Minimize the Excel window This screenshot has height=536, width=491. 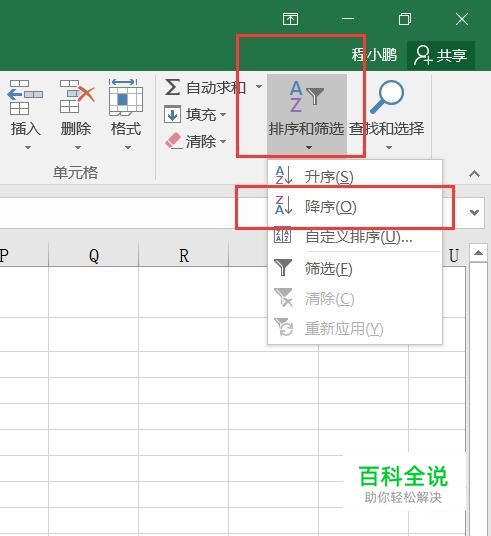(348, 19)
